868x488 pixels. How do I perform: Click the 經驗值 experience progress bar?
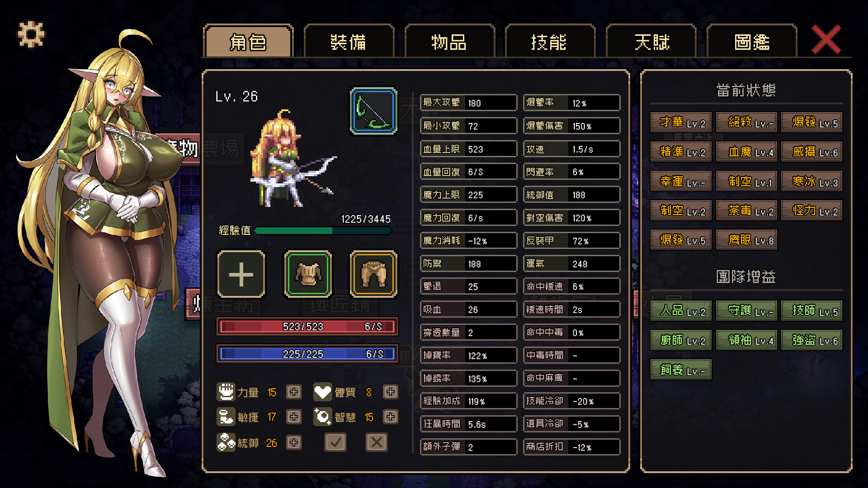coord(323,230)
